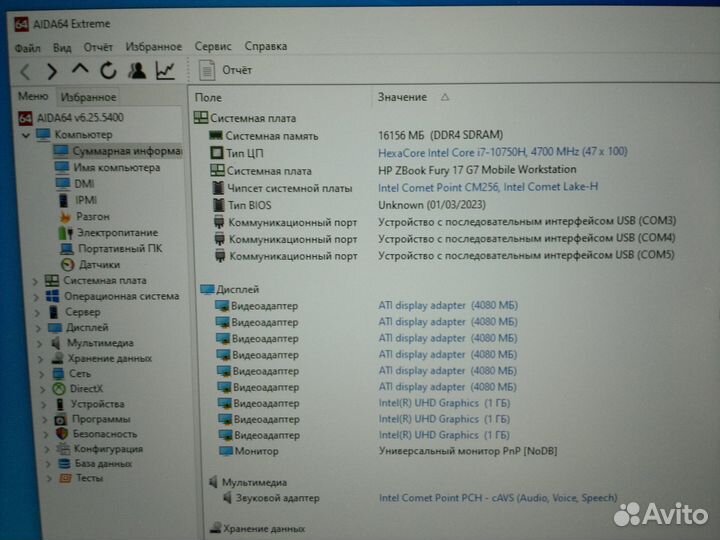720x540 pixels.
Task: Click the Безопасность shield icon
Action: 62,434
